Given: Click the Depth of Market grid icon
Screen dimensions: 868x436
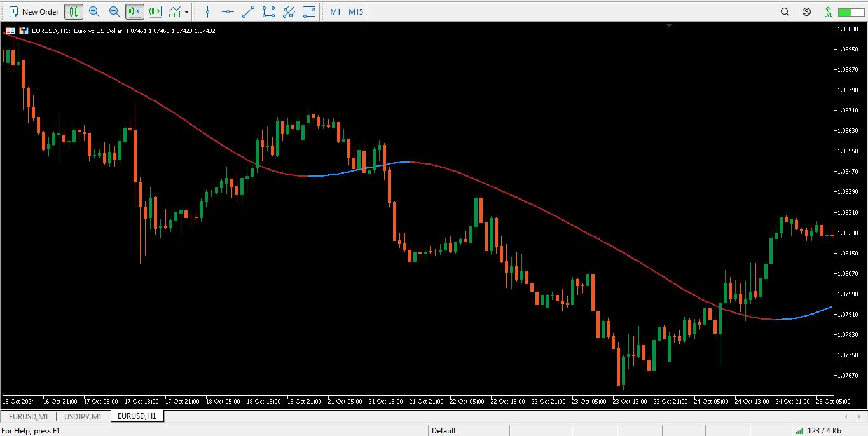Looking at the screenshot, I should click(x=10, y=31).
